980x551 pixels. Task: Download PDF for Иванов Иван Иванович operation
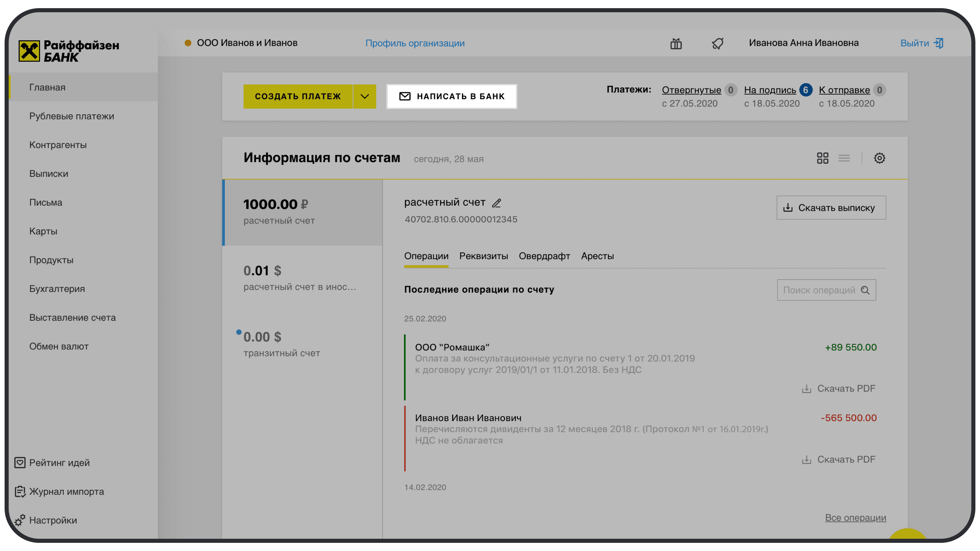coord(838,459)
